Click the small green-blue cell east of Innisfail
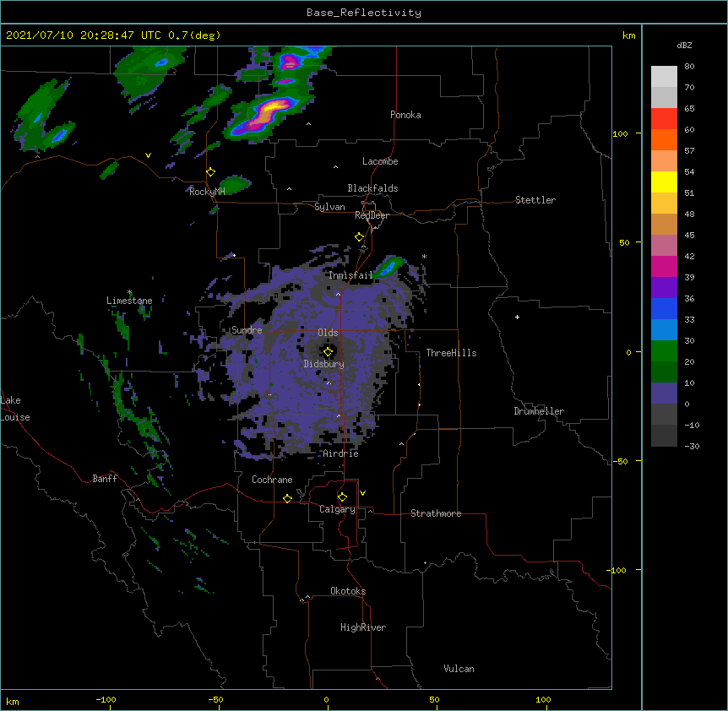The width and height of the screenshot is (728, 711). [389, 266]
